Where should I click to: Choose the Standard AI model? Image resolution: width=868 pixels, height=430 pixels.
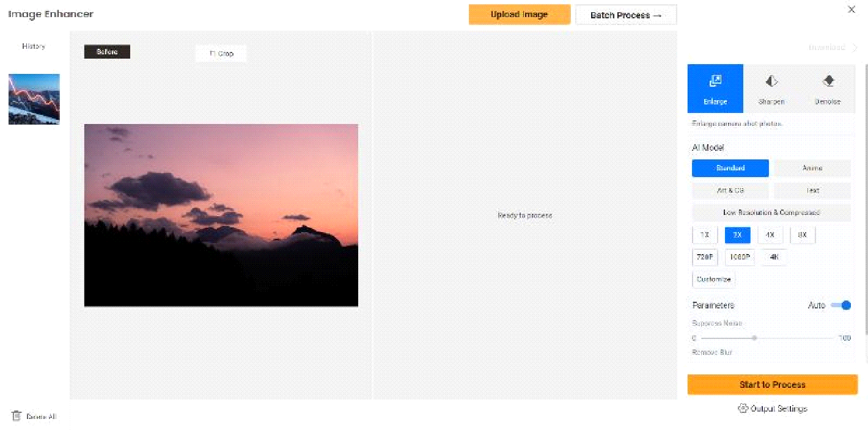730,168
